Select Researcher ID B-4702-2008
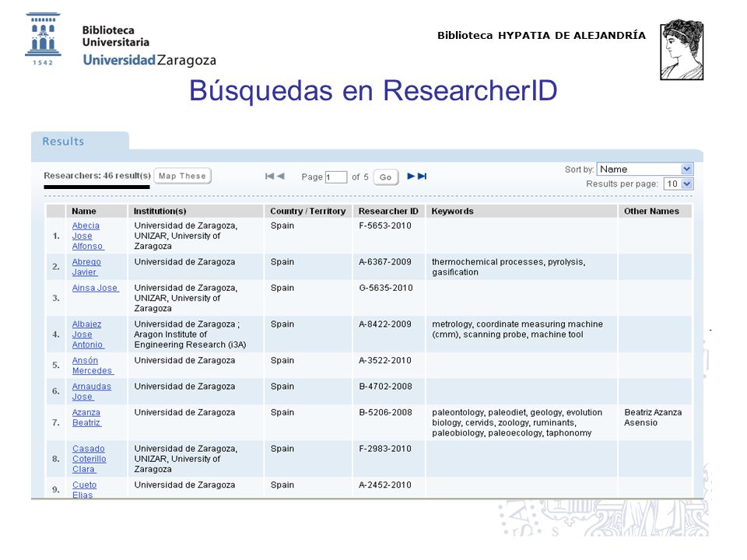The height and width of the screenshot is (560, 747). coord(385,387)
